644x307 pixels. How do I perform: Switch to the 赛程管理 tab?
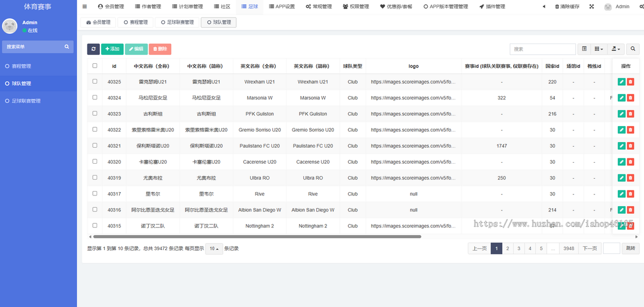coord(135,23)
